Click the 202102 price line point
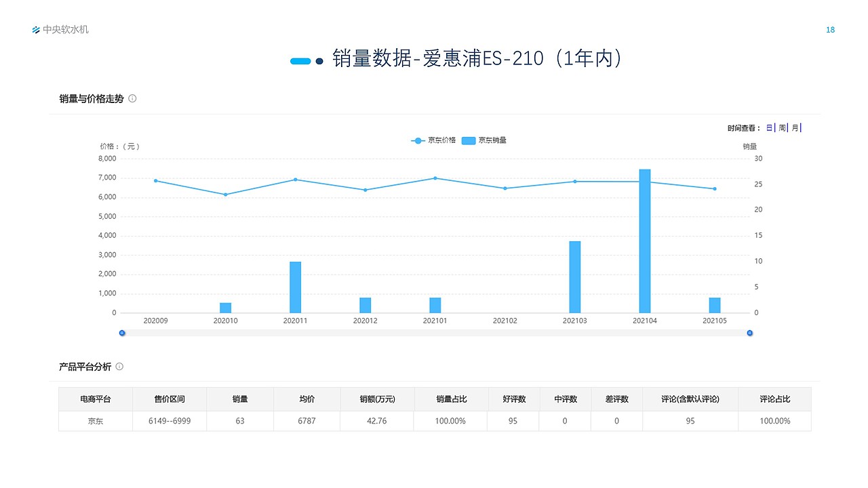 505,188
